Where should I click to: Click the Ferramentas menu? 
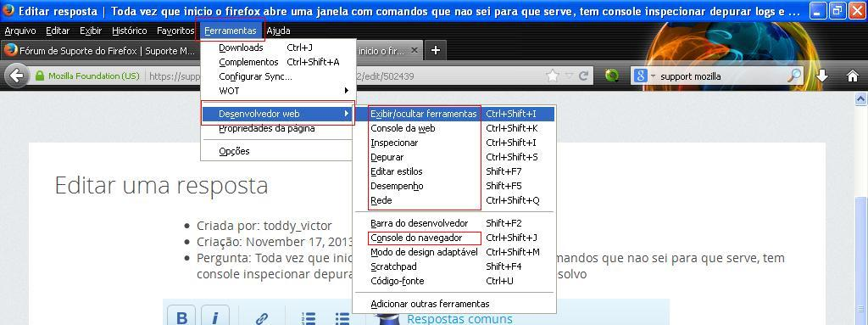coord(231,31)
